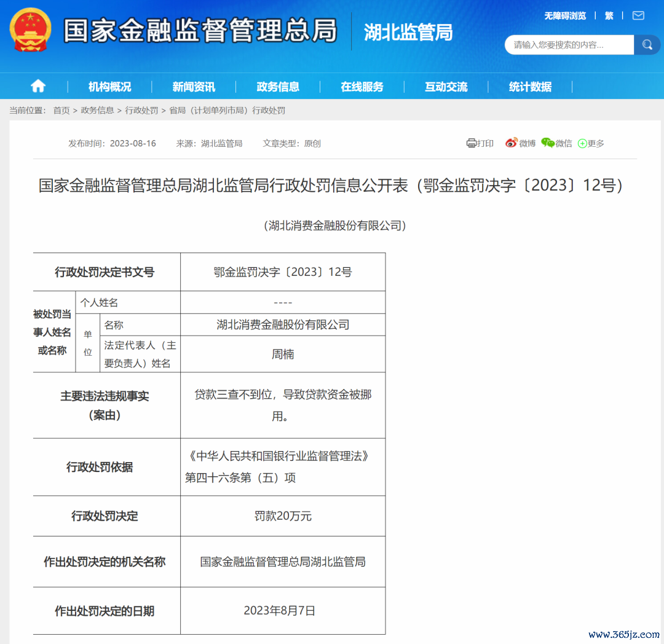Focus the search box 请输入您要搜索的内容

(x=569, y=45)
